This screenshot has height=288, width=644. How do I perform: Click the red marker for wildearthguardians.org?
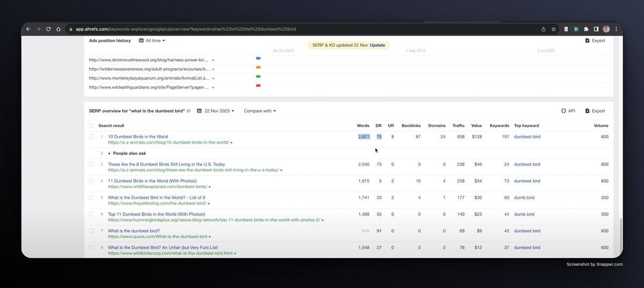pos(258,85)
